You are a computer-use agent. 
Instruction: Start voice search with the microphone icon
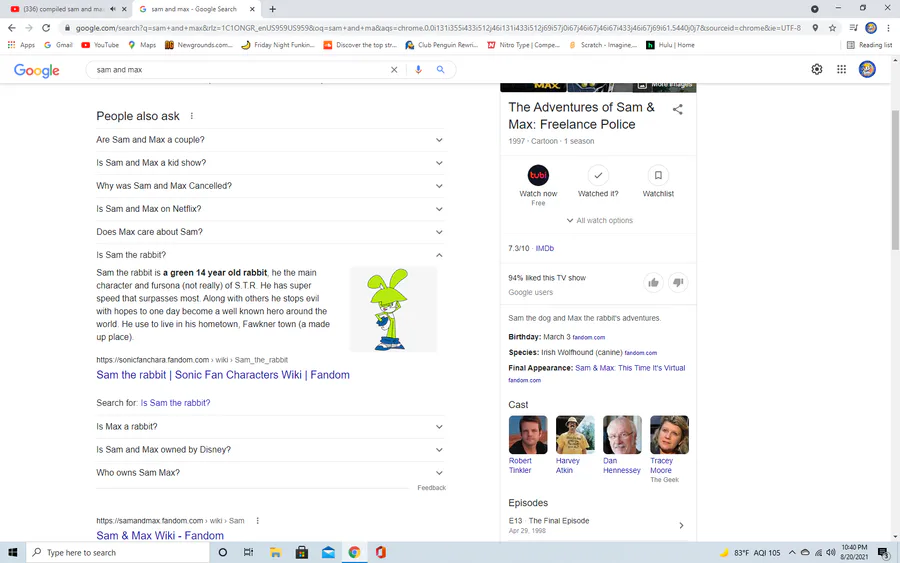point(418,69)
